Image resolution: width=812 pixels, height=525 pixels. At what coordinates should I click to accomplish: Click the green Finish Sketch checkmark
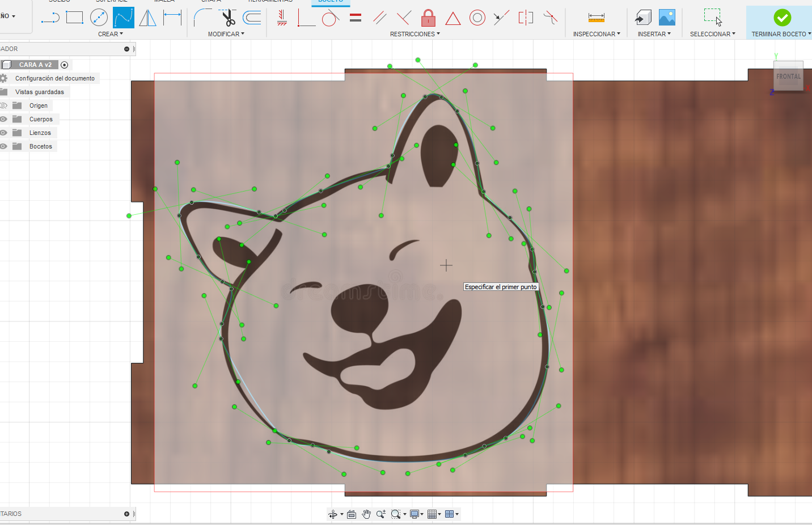[x=782, y=18]
